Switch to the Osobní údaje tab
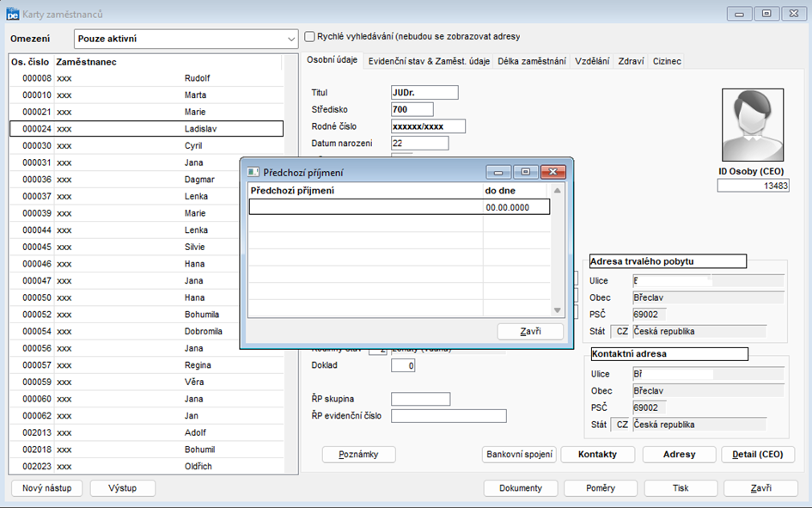Viewport: 812px width, 508px height. click(x=332, y=60)
